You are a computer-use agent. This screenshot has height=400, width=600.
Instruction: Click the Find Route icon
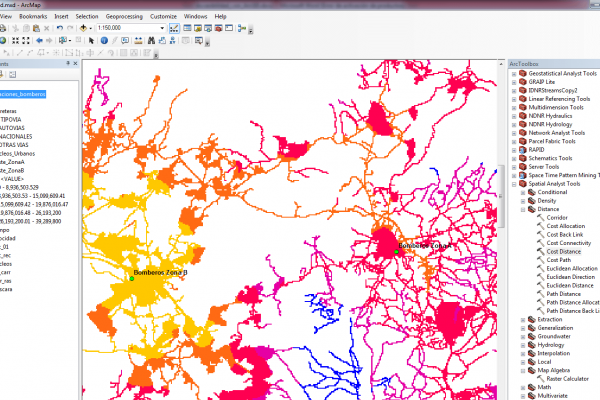[162, 40]
